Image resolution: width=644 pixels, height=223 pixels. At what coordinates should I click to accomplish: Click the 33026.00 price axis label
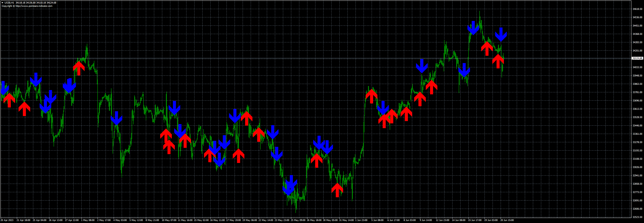pos(638,167)
